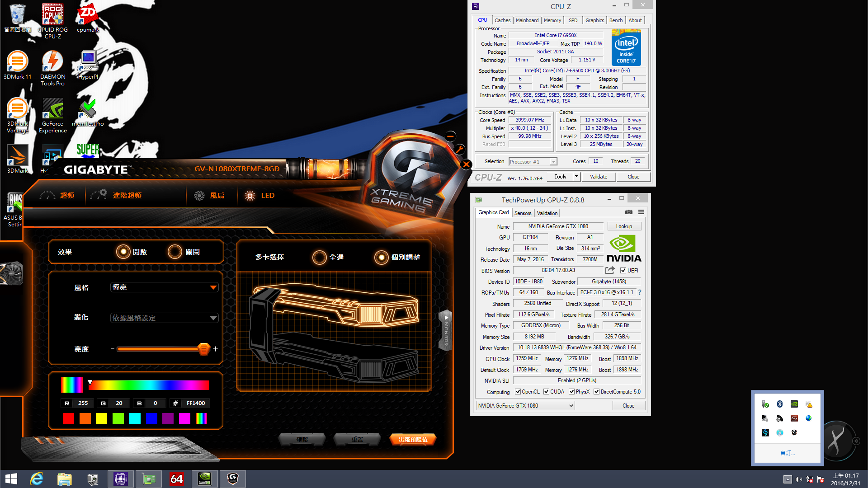
Task: Open the Recycle Bin icon
Action: click(x=17, y=18)
